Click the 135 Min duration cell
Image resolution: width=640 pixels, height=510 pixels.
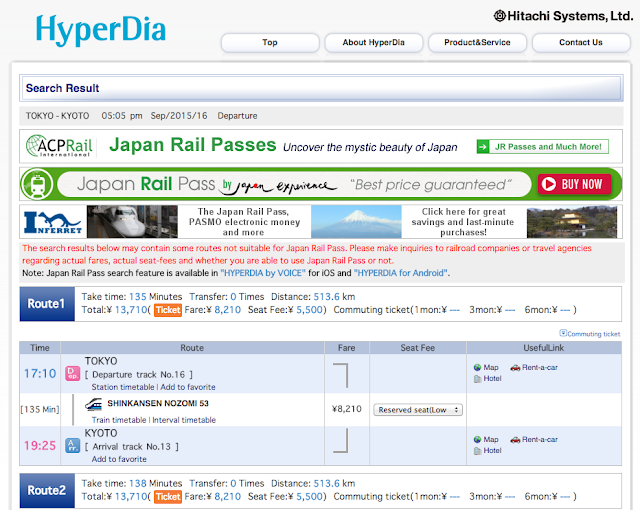(x=40, y=409)
